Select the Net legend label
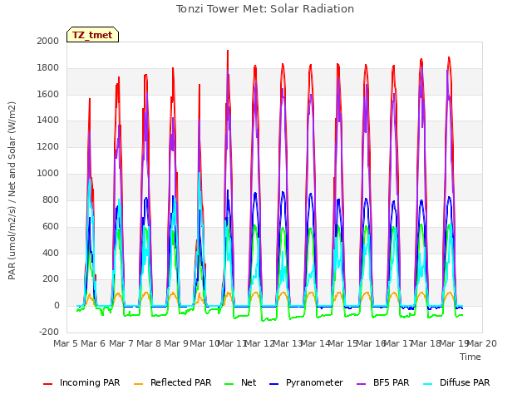This screenshot has height=399, width=532. coord(249,382)
